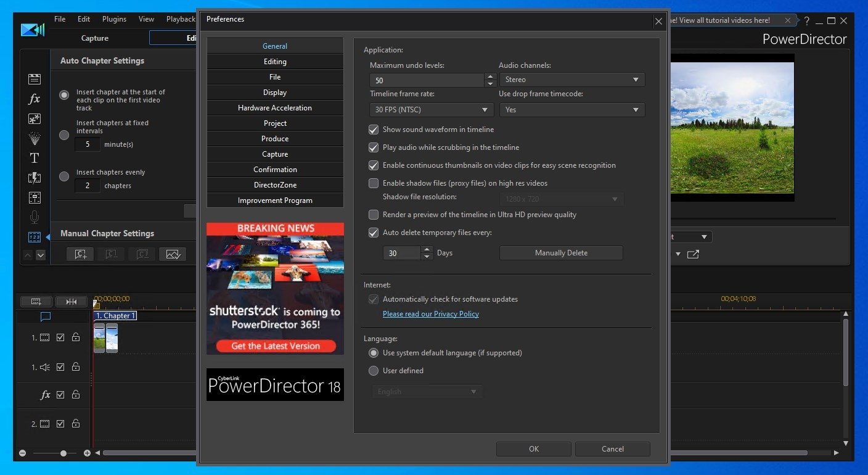Open the PiP Objects Room icon
868x475 pixels.
pos(35,118)
